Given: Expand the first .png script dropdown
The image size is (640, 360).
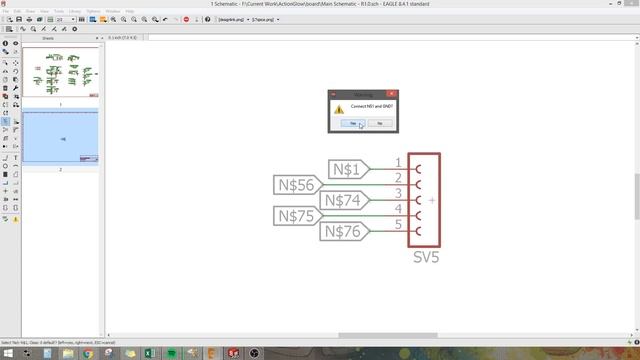Looking at the screenshot, I should (248, 20).
